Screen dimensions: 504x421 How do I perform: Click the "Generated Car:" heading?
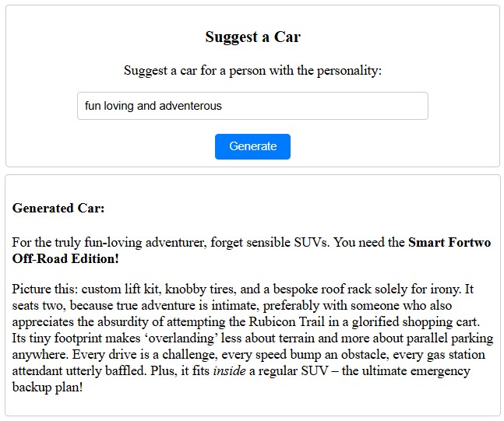tap(58, 209)
